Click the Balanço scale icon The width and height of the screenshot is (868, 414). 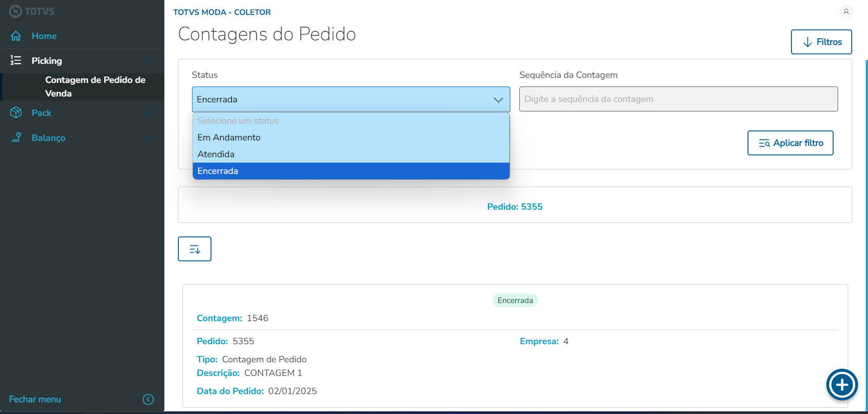(16, 137)
